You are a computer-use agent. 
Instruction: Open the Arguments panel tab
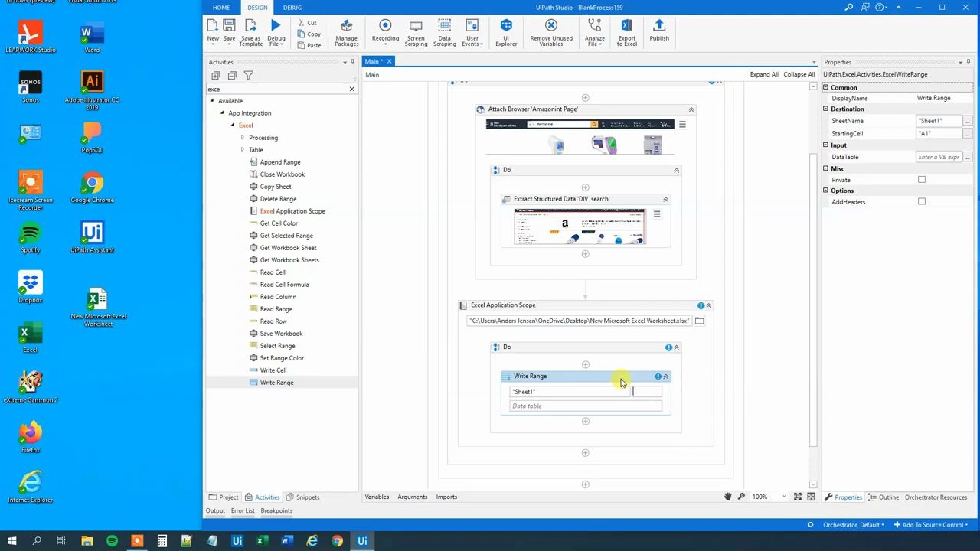pyautogui.click(x=413, y=497)
